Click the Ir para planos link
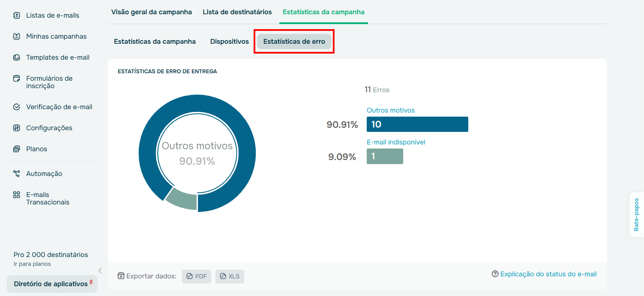The width and height of the screenshot is (644, 296). click(32, 264)
